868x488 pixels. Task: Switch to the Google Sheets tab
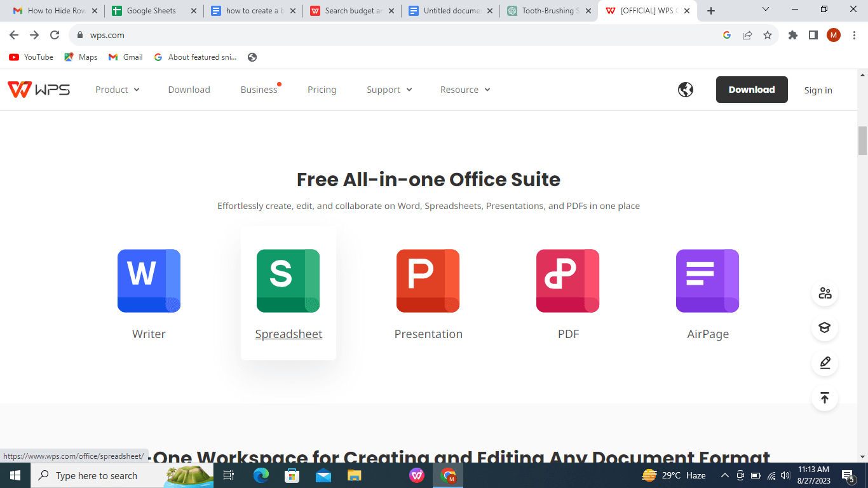click(153, 10)
